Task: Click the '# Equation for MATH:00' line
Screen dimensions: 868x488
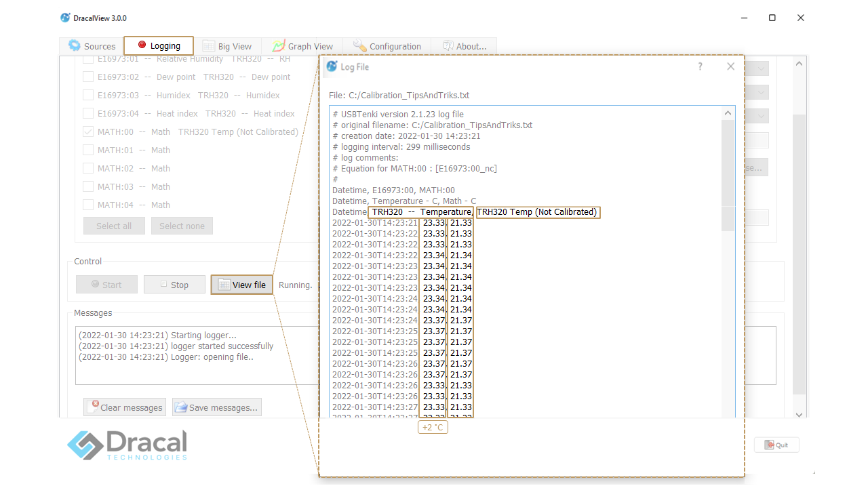Action: pos(414,169)
